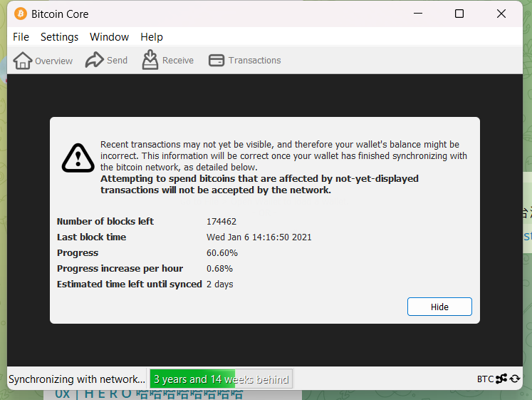The height and width of the screenshot is (400, 532).
Task: Click the Estimated time left until synced label
Action: [130, 284]
